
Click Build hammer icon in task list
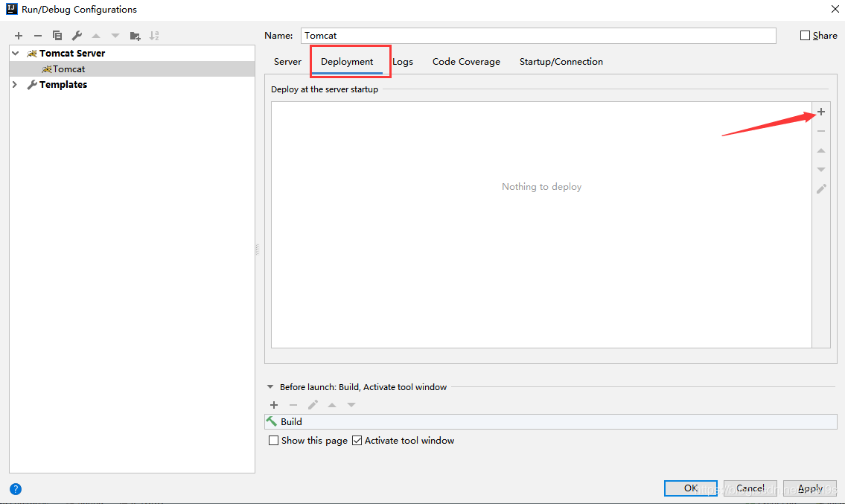tap(272, 421)
